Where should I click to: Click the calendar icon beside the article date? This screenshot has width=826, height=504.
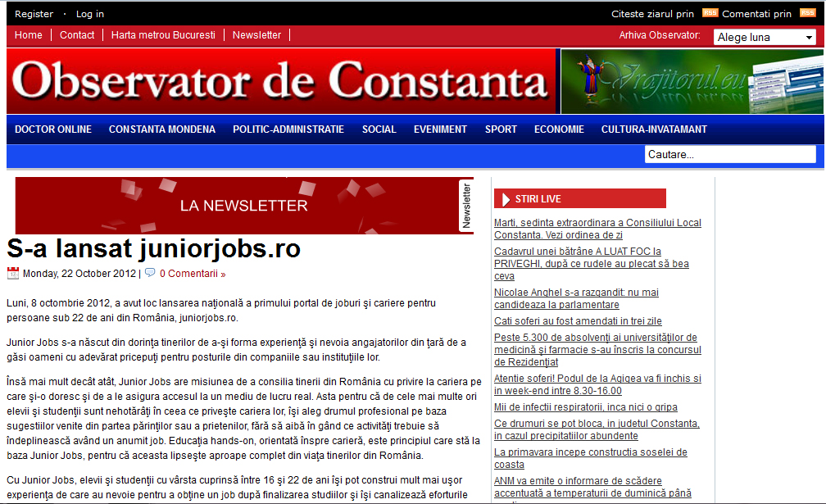pyautogui.click(x=12, y=274)
